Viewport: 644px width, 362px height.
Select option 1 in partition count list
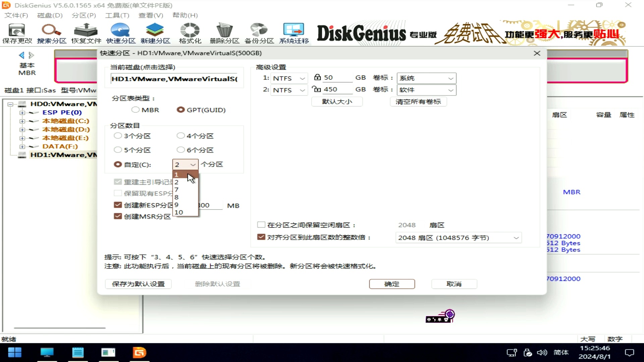185,175
